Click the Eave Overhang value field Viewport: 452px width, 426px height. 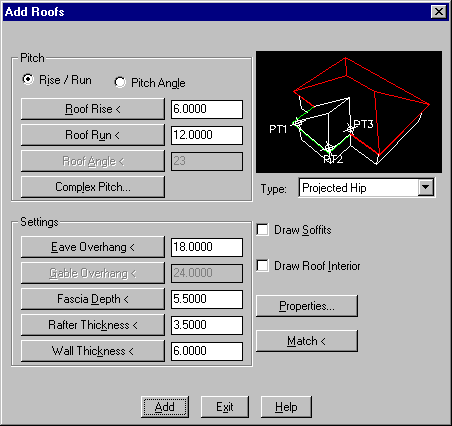pyautogui.click(x=207, y=247)
